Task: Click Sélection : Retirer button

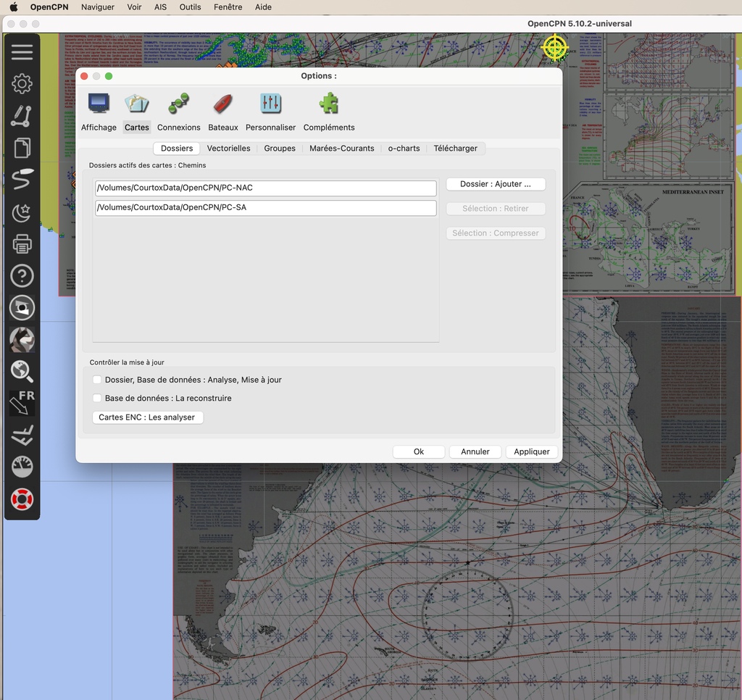Action: click(x=496, y=209)
